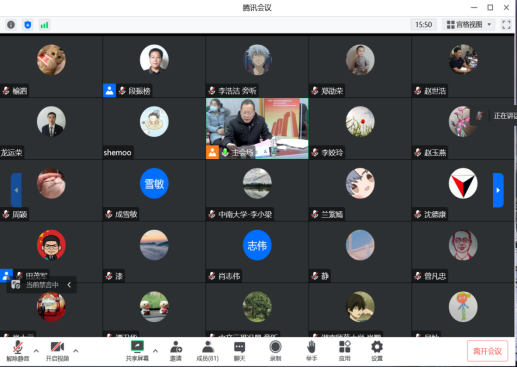
Task: Enter full screen mode
Action: (506, 25)
